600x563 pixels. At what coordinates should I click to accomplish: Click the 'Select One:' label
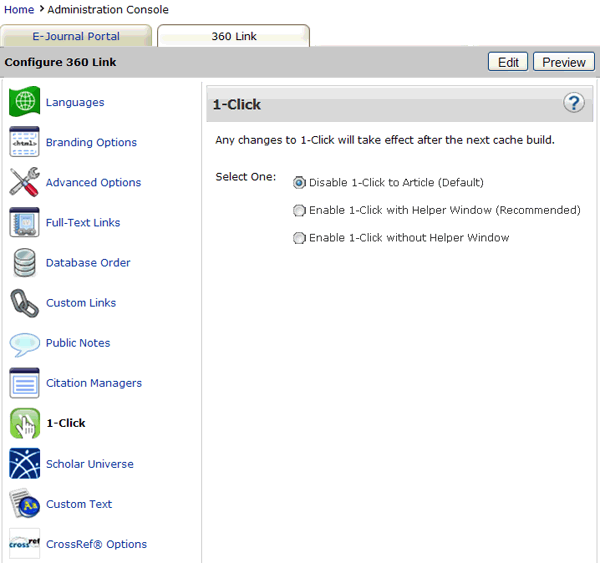[246, 177]
